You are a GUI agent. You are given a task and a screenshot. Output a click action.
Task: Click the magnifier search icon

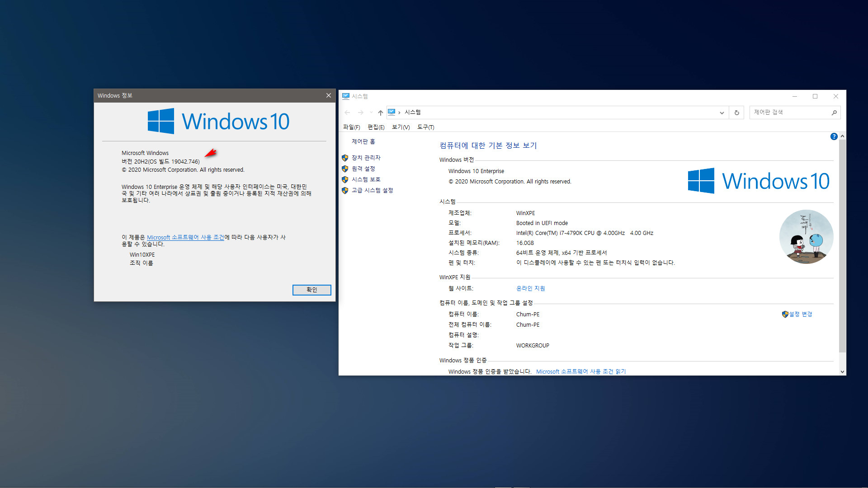834,113
